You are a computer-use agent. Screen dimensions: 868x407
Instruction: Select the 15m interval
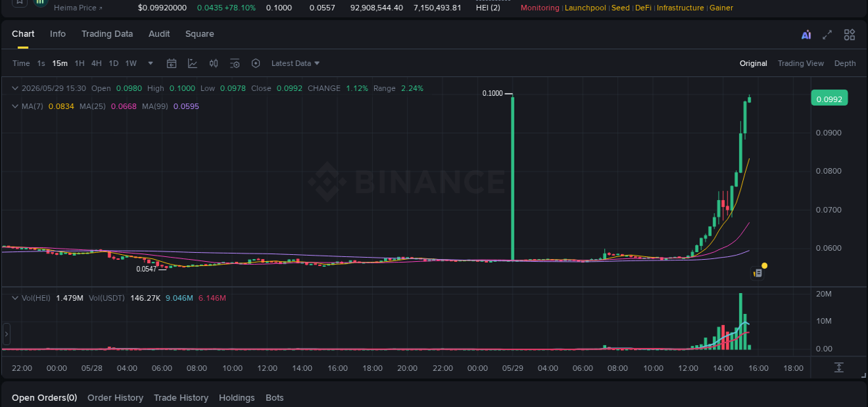[x=60, y=63]
